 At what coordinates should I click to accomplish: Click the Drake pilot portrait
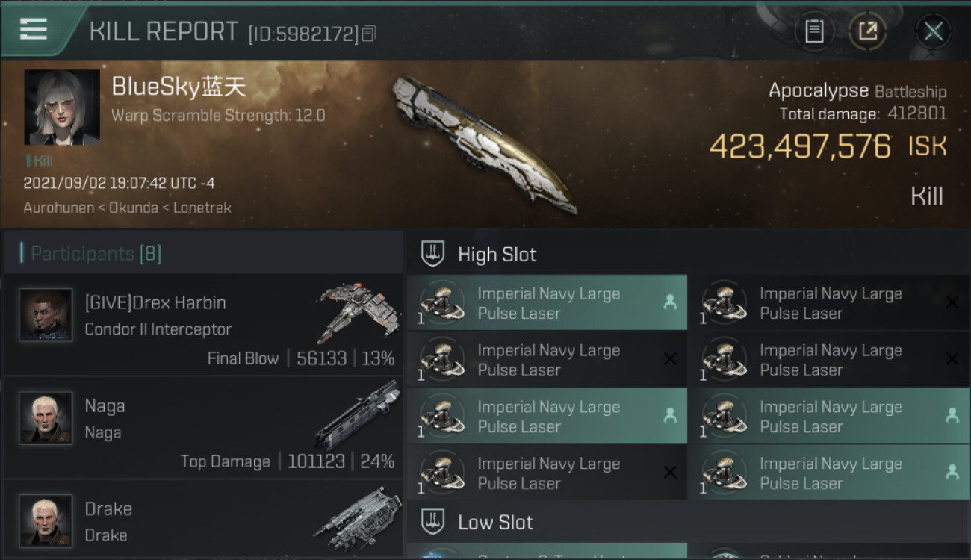click(46, 520)
